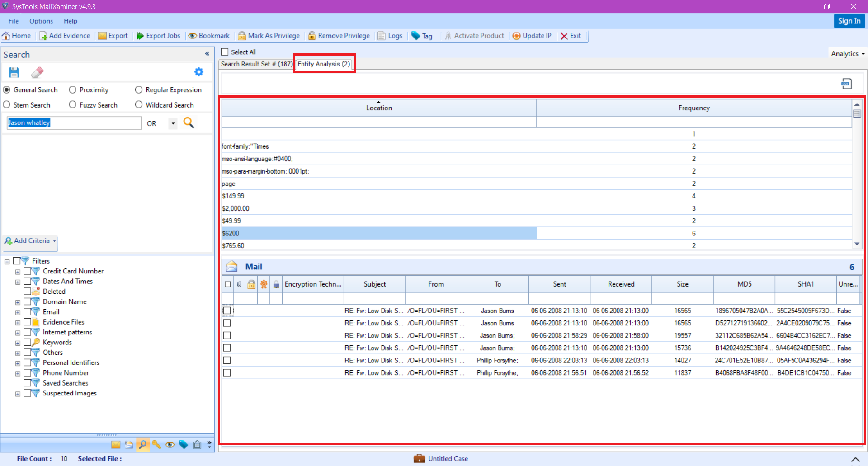Click the Tag toolbar icon
The height and width of the screenshot is (466, 868).
point(422,36)
